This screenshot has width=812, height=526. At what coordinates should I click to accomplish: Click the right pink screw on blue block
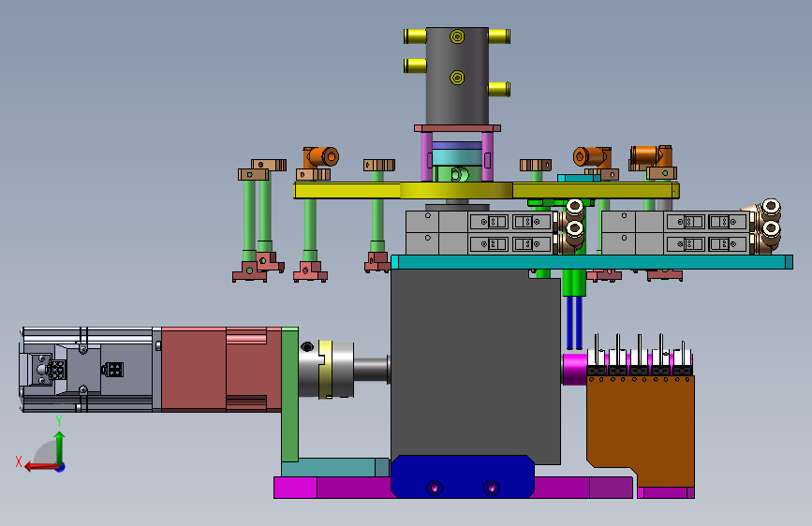pyautogui.click(x=492, y=488)
